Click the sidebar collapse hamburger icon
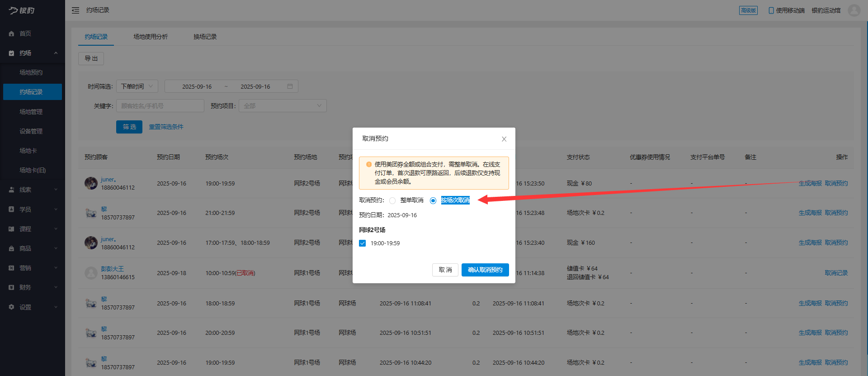The height and width of the screenshot is (376, 868). tap(75, 10)
